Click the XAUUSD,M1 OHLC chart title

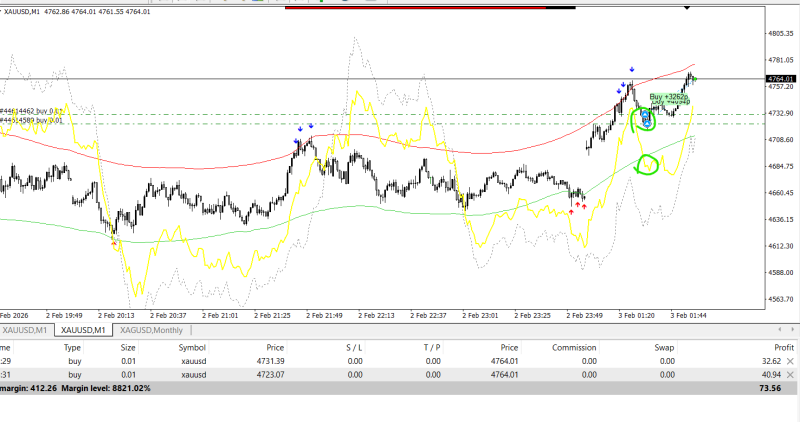pyautogui.click(x=77, y=12)
